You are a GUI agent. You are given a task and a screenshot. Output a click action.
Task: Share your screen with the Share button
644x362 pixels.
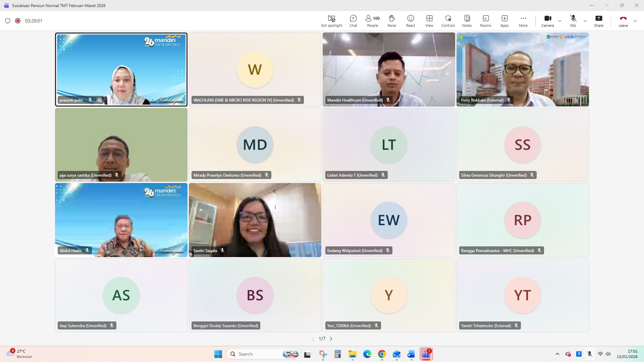599,21
